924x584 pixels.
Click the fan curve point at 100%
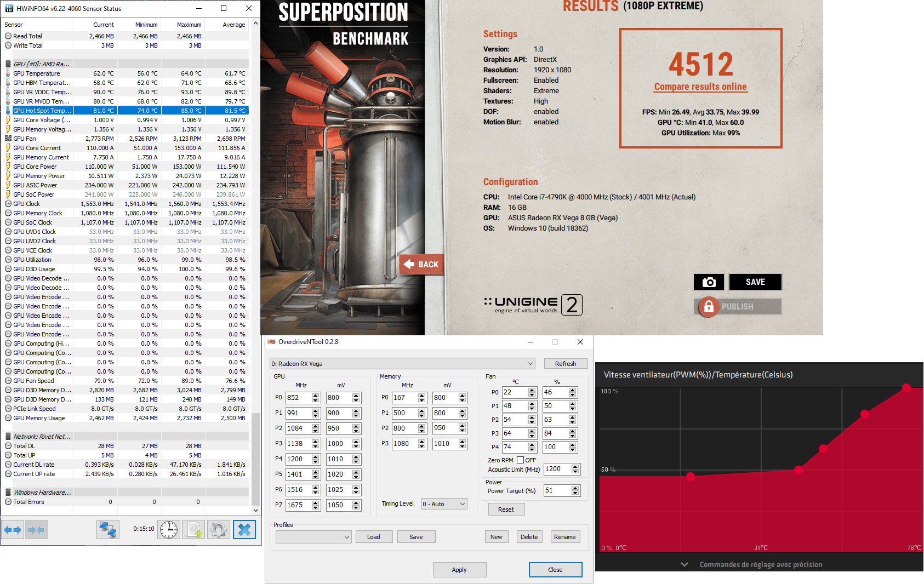906,388
